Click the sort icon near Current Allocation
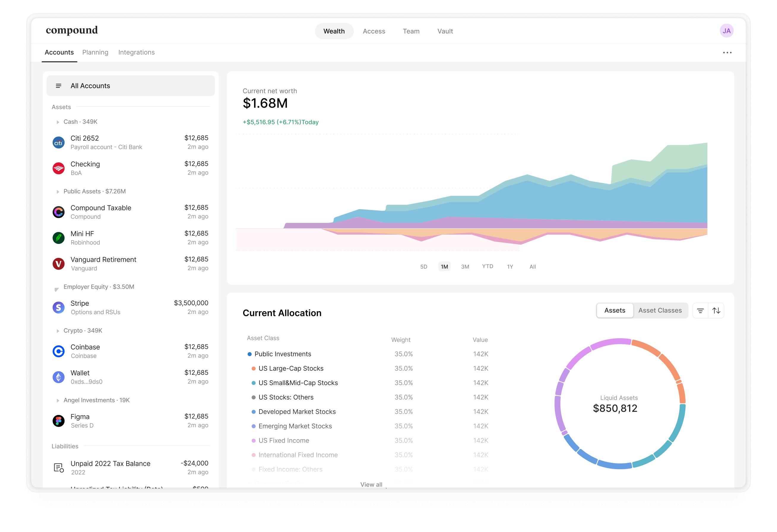 coord(717,310)
